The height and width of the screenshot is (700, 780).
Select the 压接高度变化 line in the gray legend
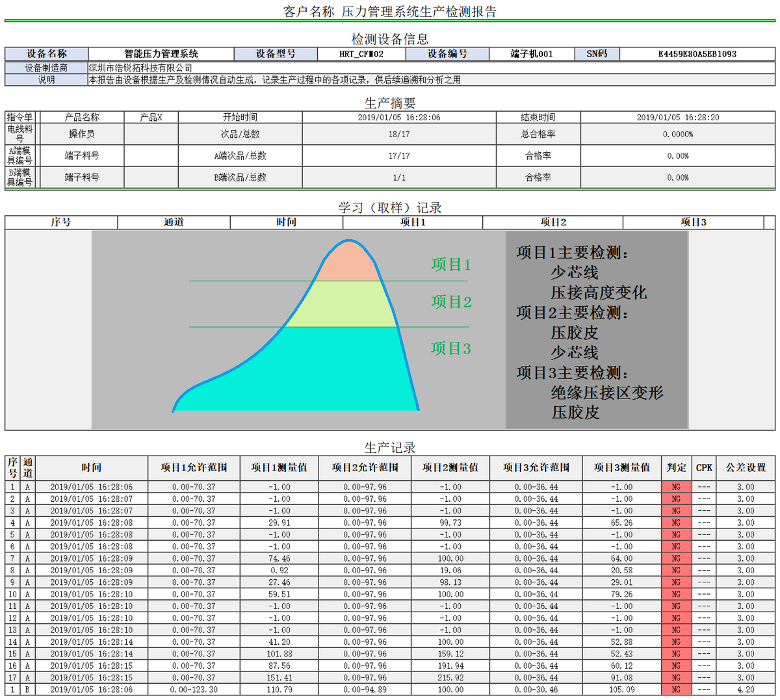[599, 292]
